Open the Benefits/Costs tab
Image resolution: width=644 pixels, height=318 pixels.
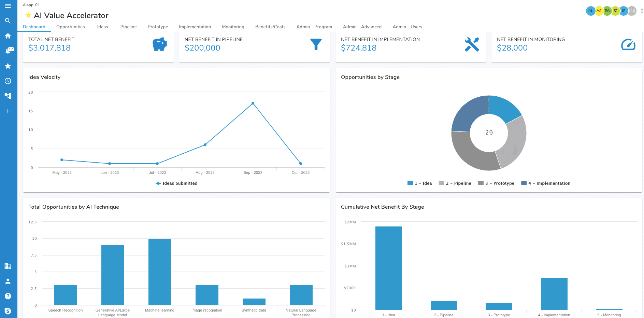click(270, 27)
